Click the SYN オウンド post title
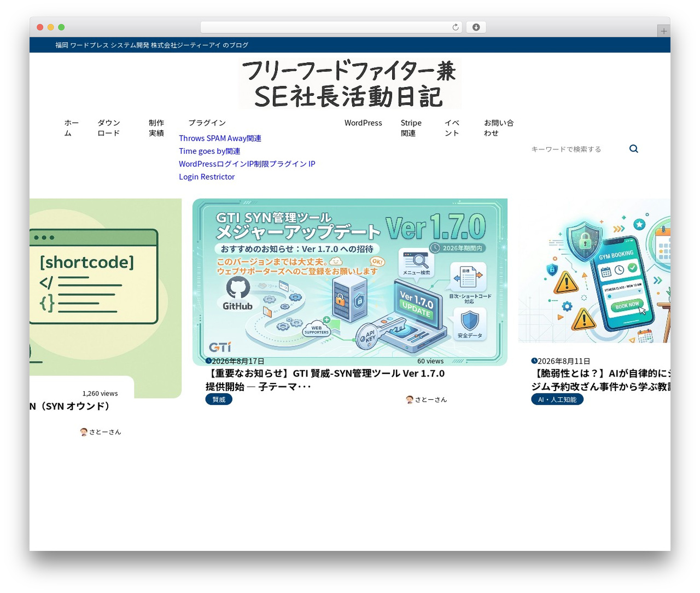700x593 pixels. pyautogui.click(x=71, y=406)
